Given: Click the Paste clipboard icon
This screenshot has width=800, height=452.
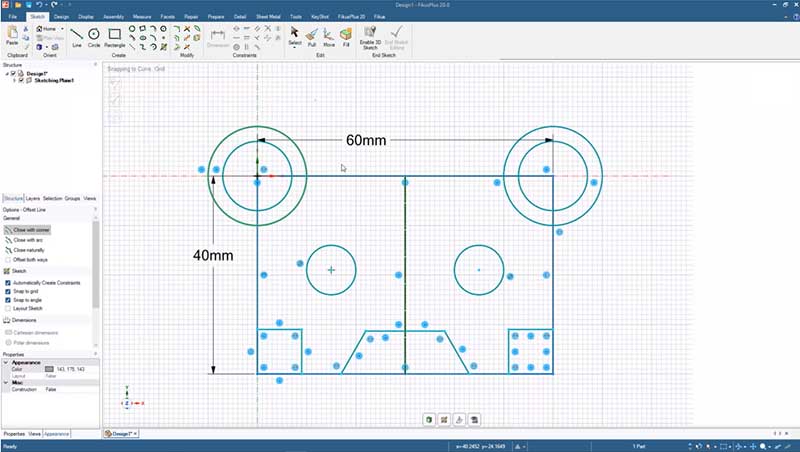Looking at the screenshot, I should 12,36.
